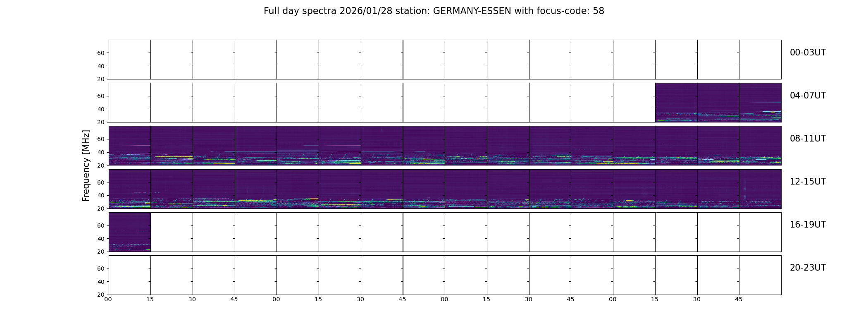Select the last spectrogram panel in the 08-11UT row

(x=760, y=146)
